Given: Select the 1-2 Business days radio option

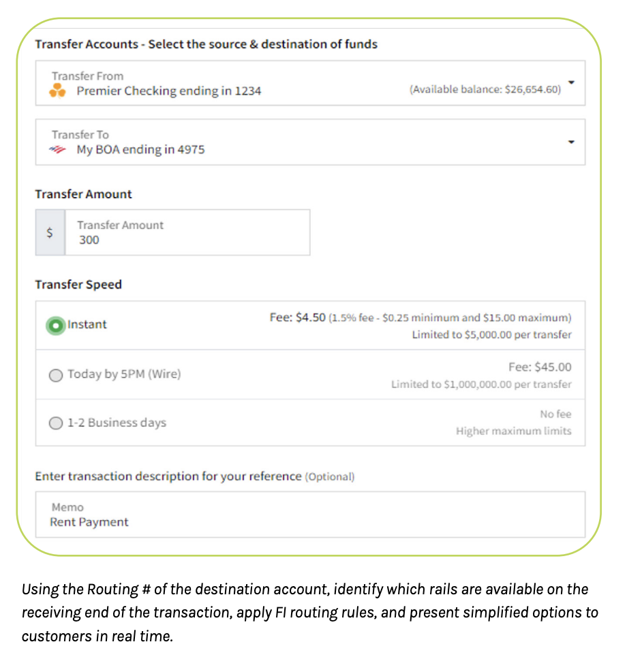Looking at the screenshot, I should click(x=56, y=423).
